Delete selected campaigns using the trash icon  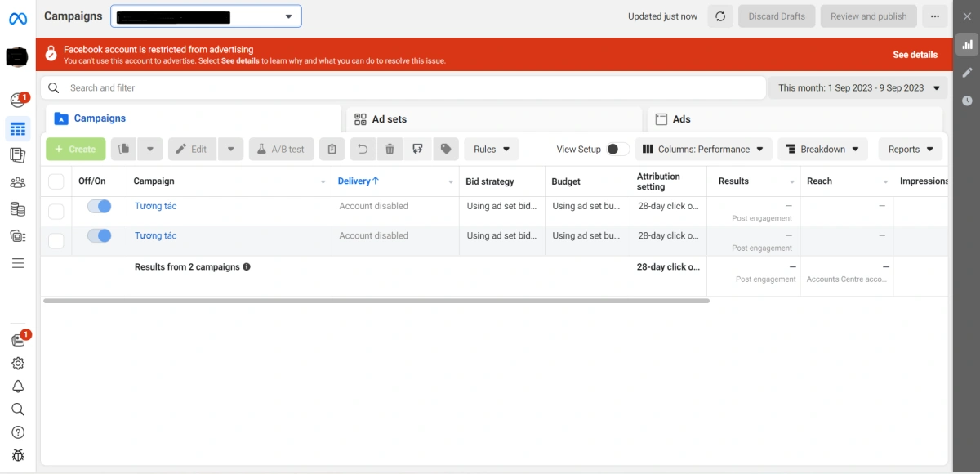[x=390, y=149]
